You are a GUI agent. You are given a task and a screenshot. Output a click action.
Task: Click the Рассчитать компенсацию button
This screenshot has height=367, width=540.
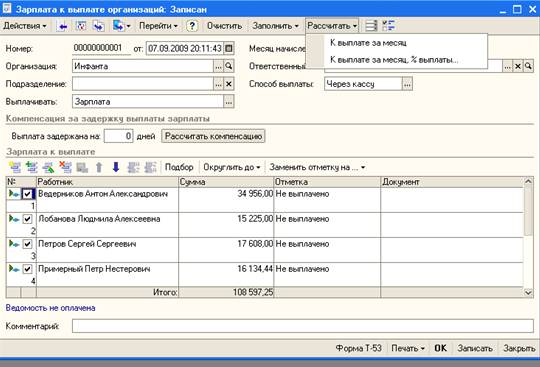pyautogui.click(x=213, y=136)
